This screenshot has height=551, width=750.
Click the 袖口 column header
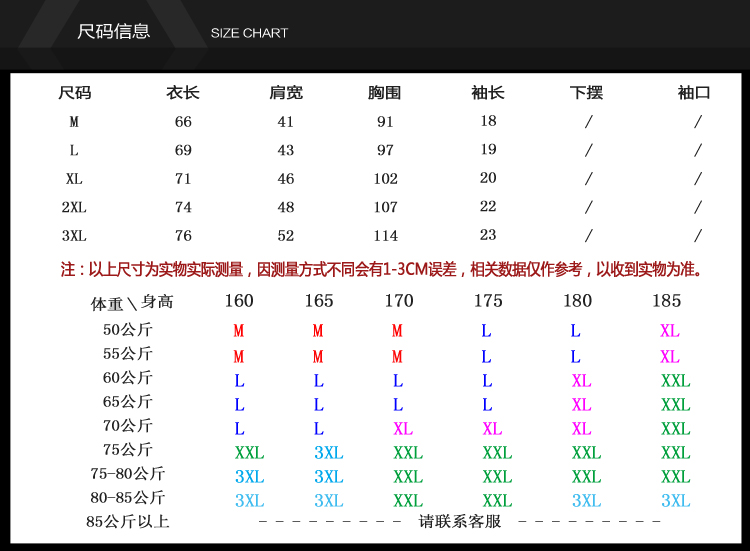click(694, 92)
